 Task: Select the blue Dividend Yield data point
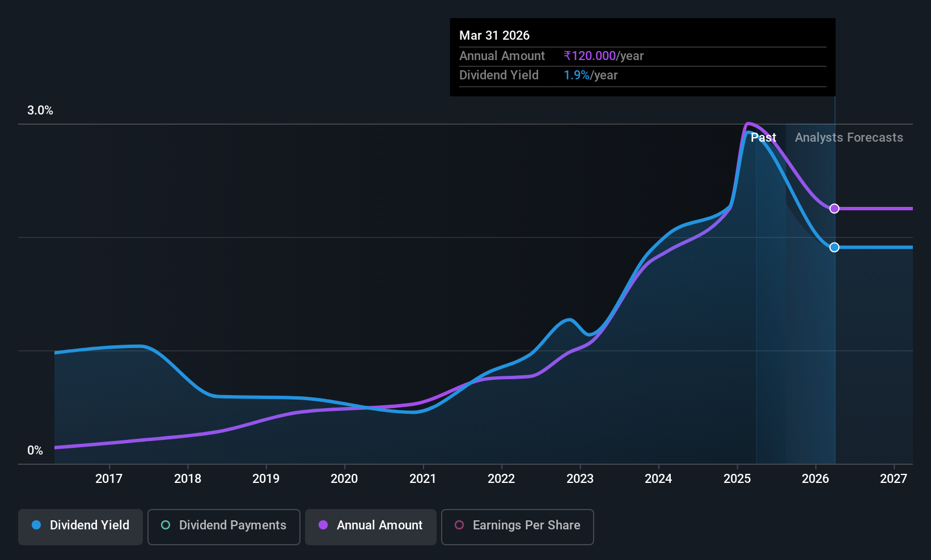834,247
